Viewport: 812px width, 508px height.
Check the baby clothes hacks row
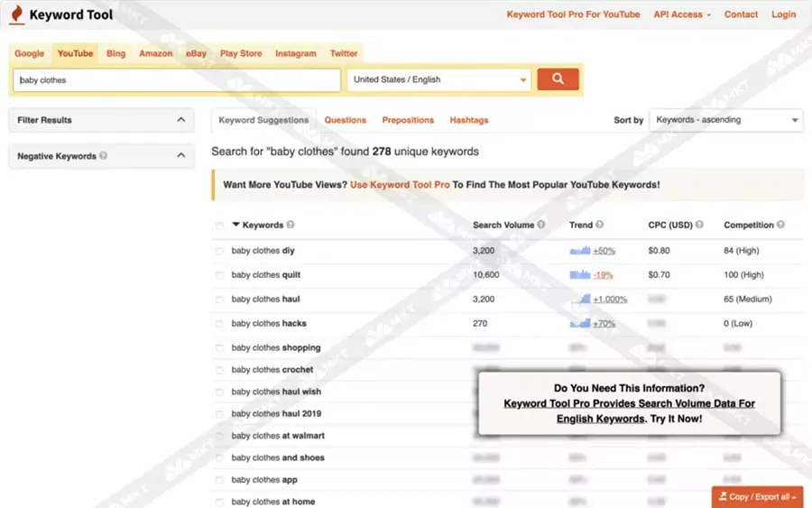[x=219, y=324]
